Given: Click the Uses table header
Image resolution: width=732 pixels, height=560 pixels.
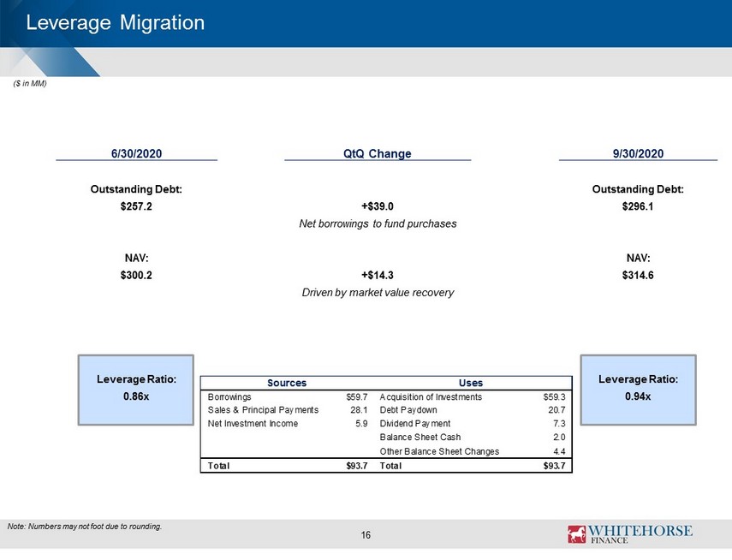Looking at the screenshot, I should [x=471, y=383].
